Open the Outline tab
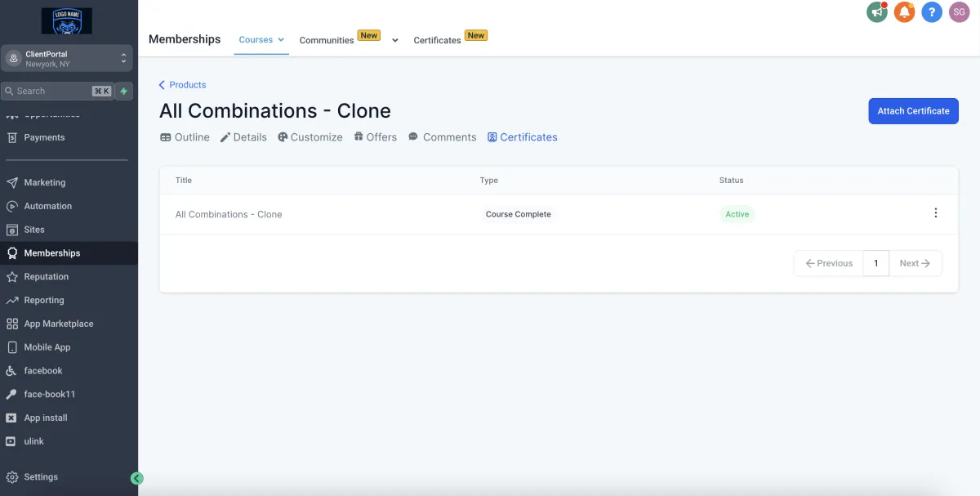The width and height of the screenshot is (980, 496). pyautogui.click(x=185, y=137)
